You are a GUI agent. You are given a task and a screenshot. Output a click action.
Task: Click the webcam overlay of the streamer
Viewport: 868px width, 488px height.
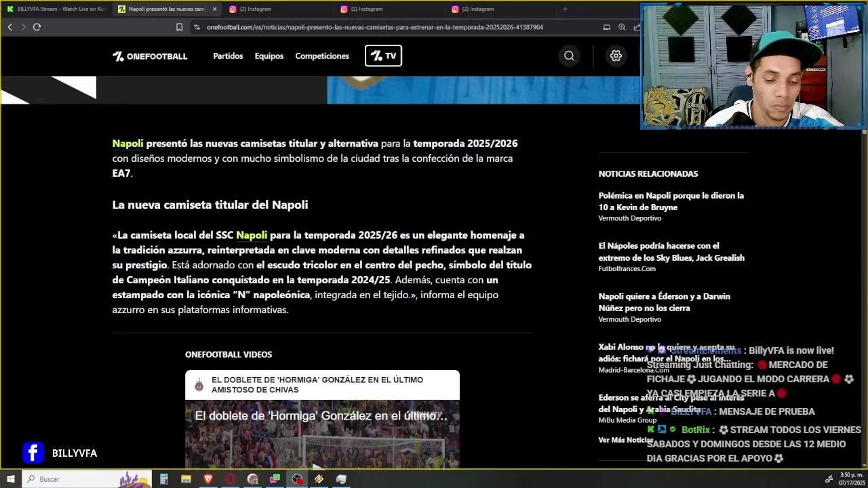coord(753,66)
